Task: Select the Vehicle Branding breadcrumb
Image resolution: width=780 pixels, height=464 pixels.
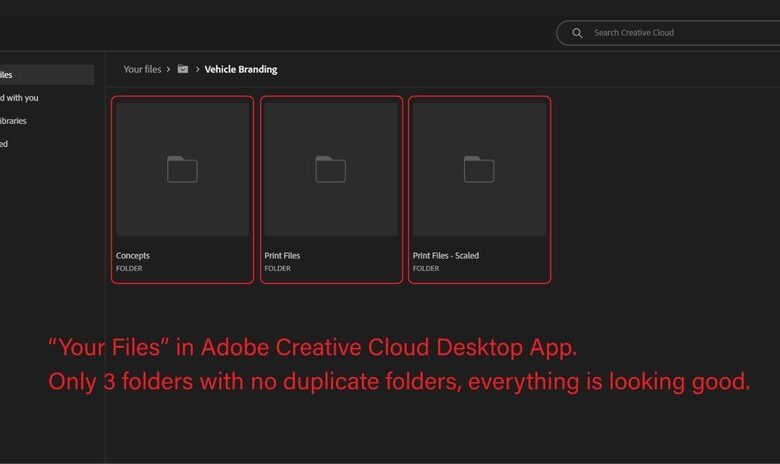Action: tap(241, 69)
